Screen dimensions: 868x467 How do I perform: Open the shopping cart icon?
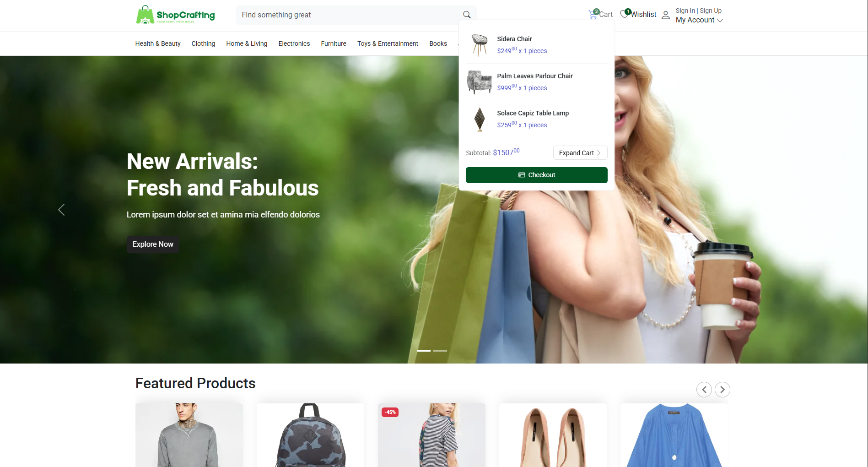(x=593, y=14)
